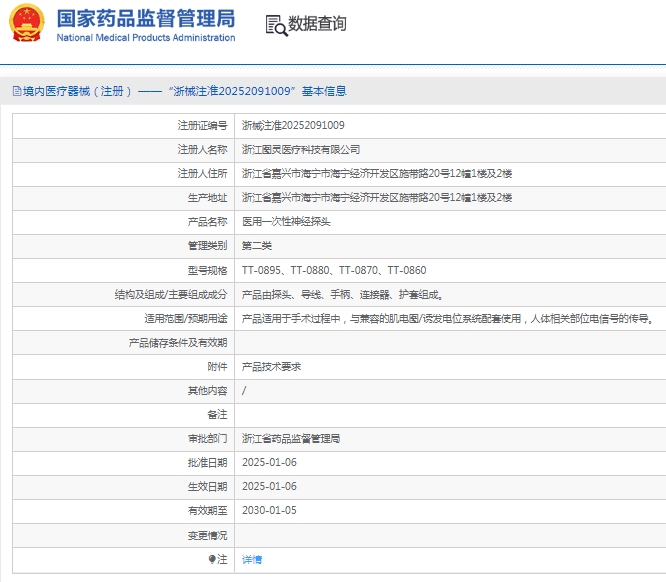Click the 产品储存条件及有效期 label
Image resolution: width=666 pixels, height=582 pixels.
pyautogui.click(x=178, y=342)
